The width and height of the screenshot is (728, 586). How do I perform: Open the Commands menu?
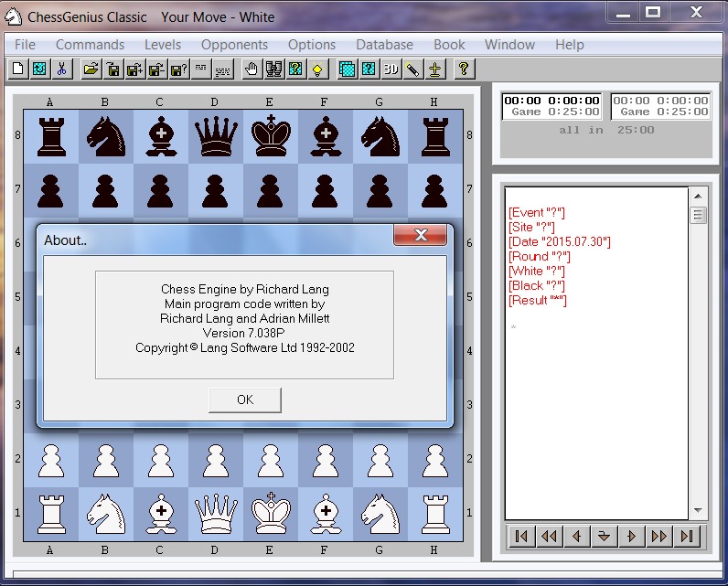(x=90, y=45)
